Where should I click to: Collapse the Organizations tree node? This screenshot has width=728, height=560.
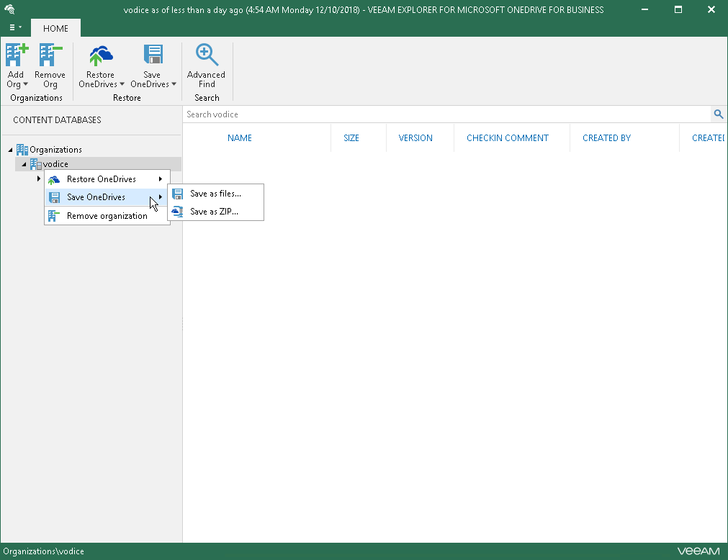(10, 150)
